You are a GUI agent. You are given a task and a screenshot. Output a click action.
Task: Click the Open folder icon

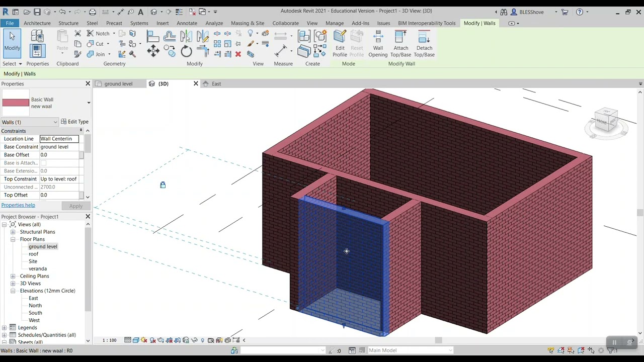[27, 12]
